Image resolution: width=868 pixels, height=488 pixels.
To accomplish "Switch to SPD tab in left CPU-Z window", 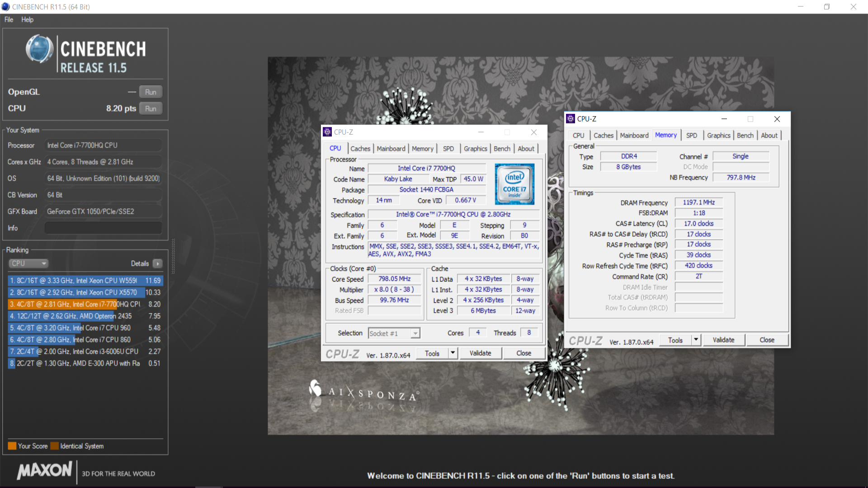I will point(448,149).
